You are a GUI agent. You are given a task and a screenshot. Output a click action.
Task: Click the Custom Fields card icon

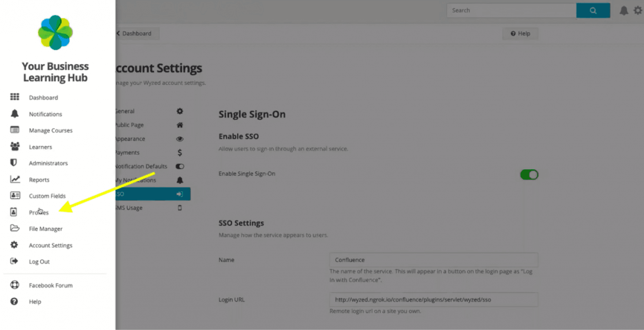tap(15, 196)
